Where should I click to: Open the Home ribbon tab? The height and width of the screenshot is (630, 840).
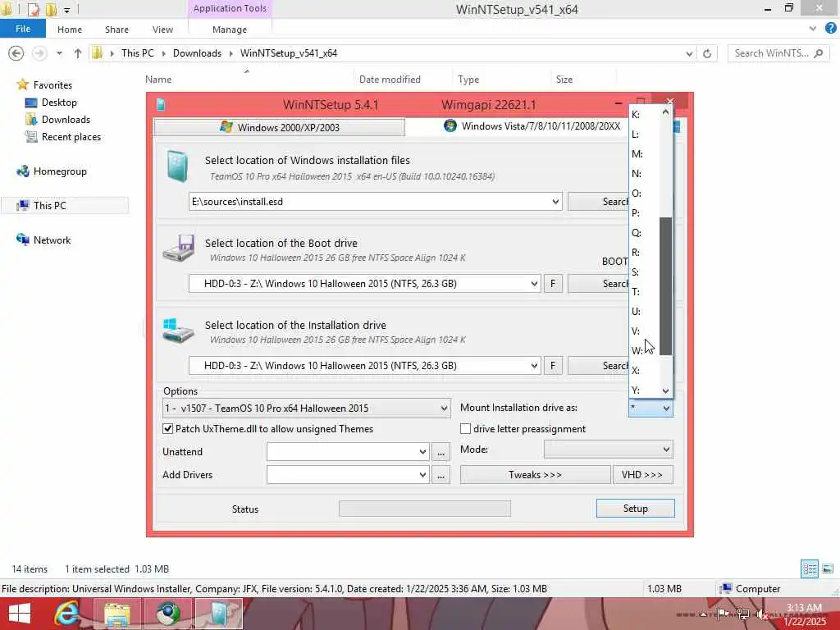[x=70, y=30]
